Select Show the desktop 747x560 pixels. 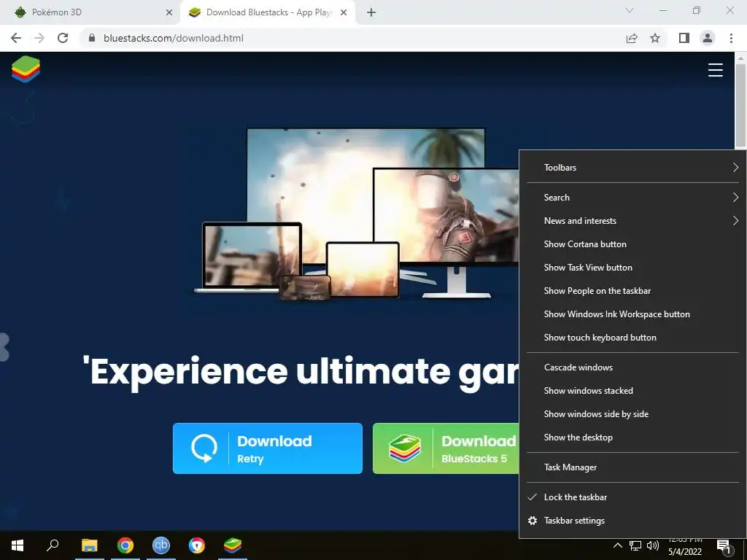[632, 437]
